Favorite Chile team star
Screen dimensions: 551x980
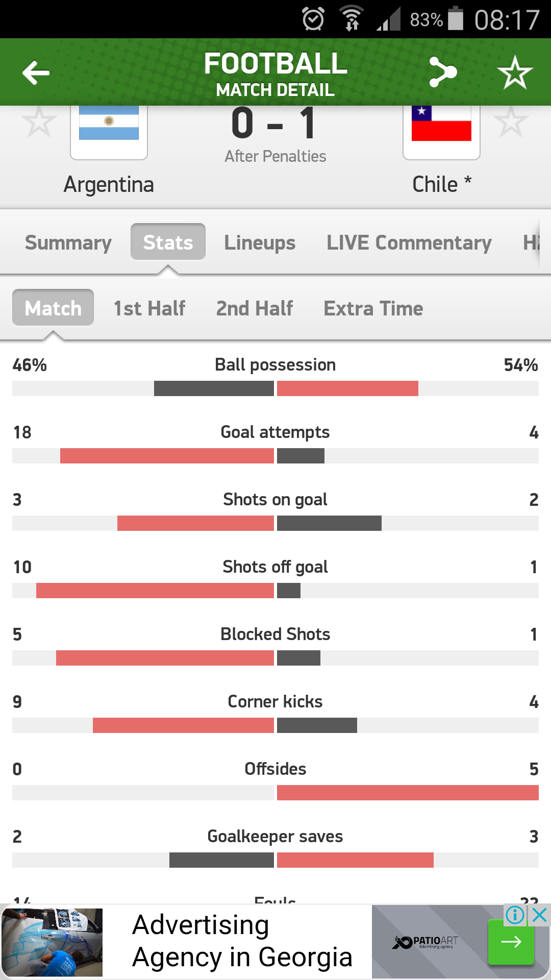pos(511,122)
